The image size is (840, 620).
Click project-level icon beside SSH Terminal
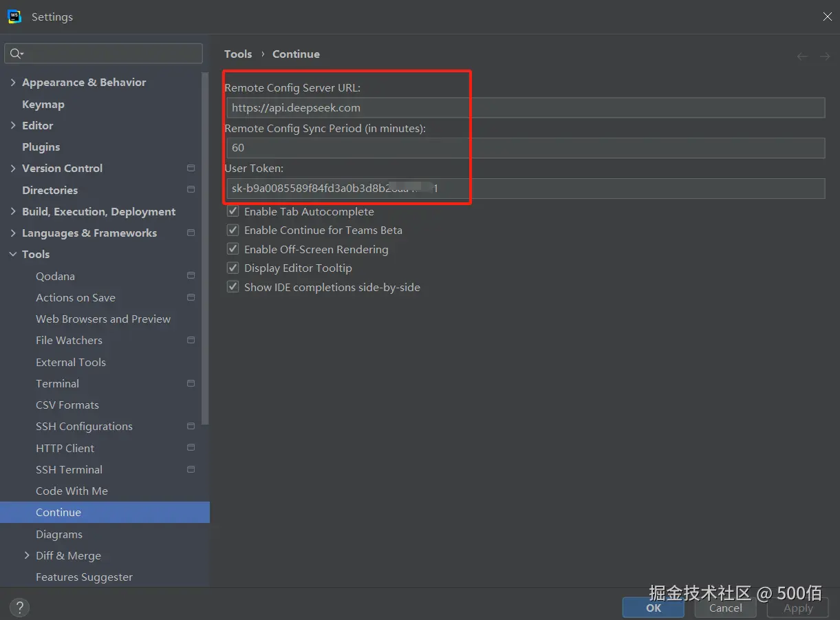point(191,469)
